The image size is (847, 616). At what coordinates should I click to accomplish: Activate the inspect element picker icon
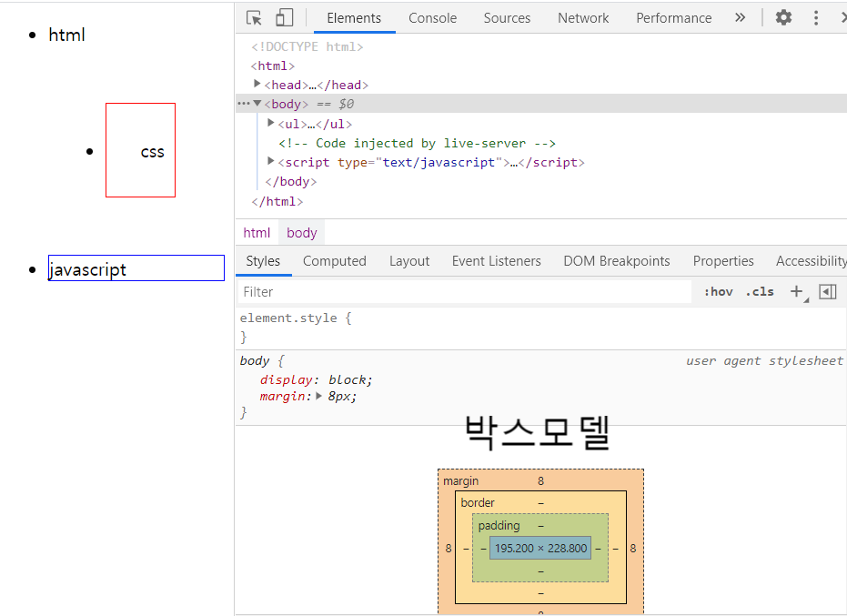[254, 18]
